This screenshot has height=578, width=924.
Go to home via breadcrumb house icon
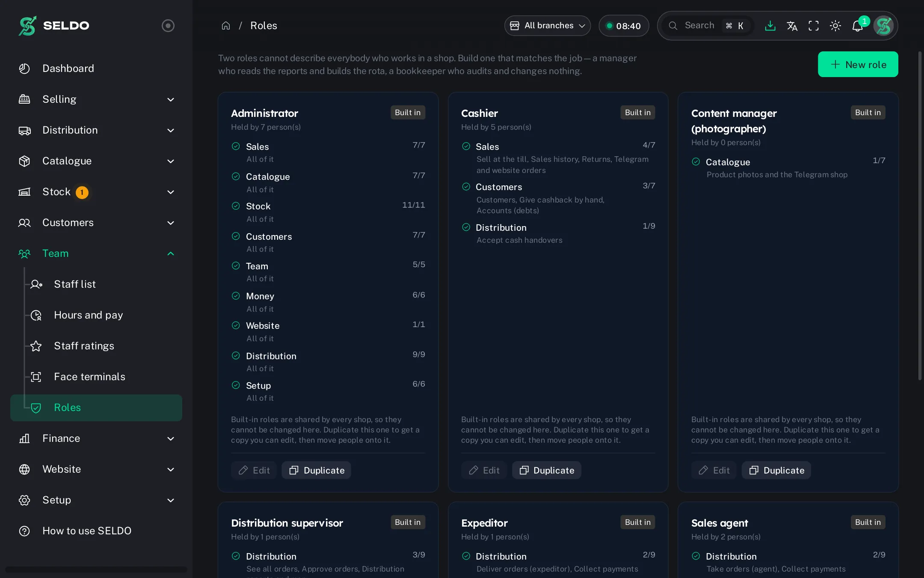(x=226, y=26)
